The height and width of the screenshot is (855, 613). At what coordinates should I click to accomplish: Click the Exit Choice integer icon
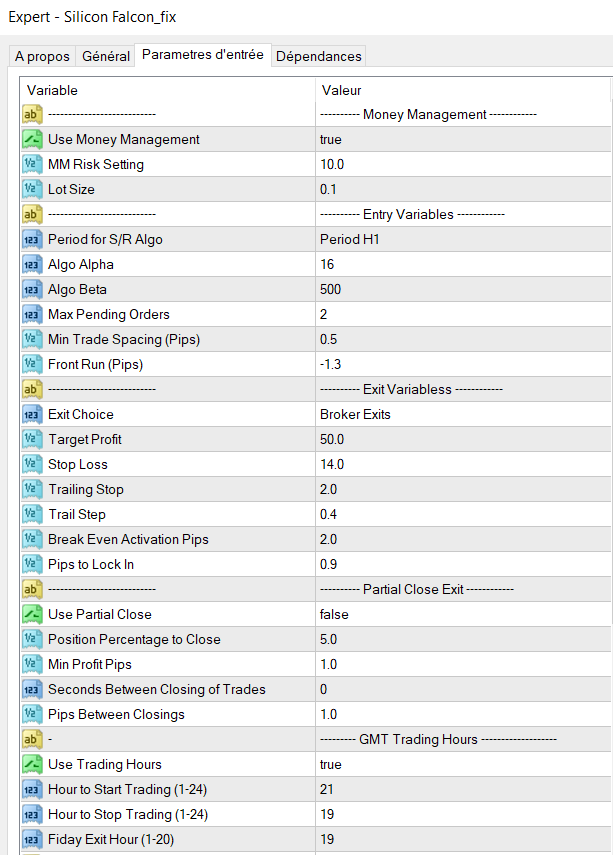tap(31, 414)
